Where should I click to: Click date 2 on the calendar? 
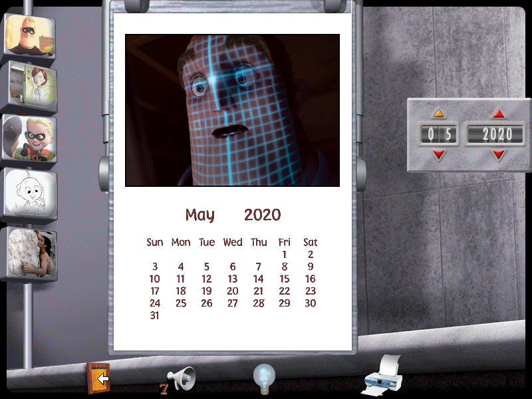point(311,255)
